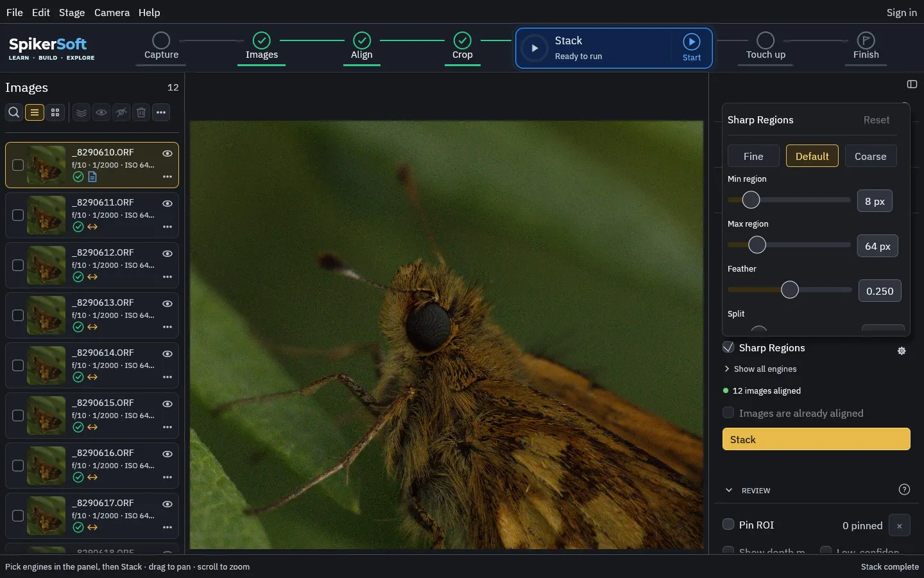Choose the Coarse preset

click(870, 156)
